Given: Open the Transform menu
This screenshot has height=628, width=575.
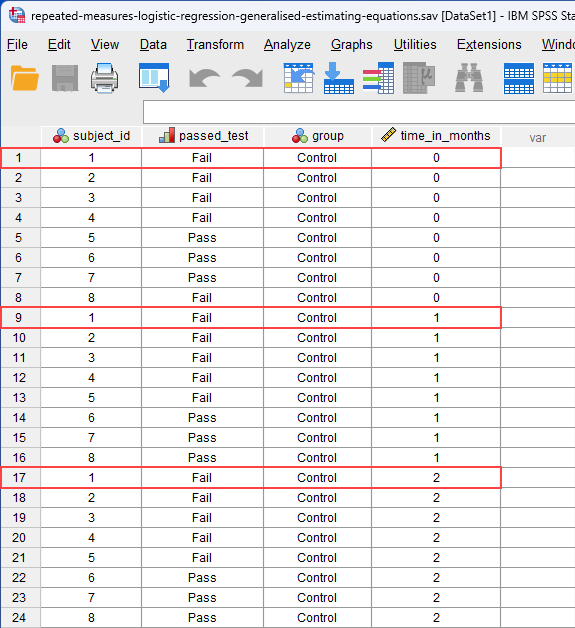Looking at the screenshot, I should point(215,44).
